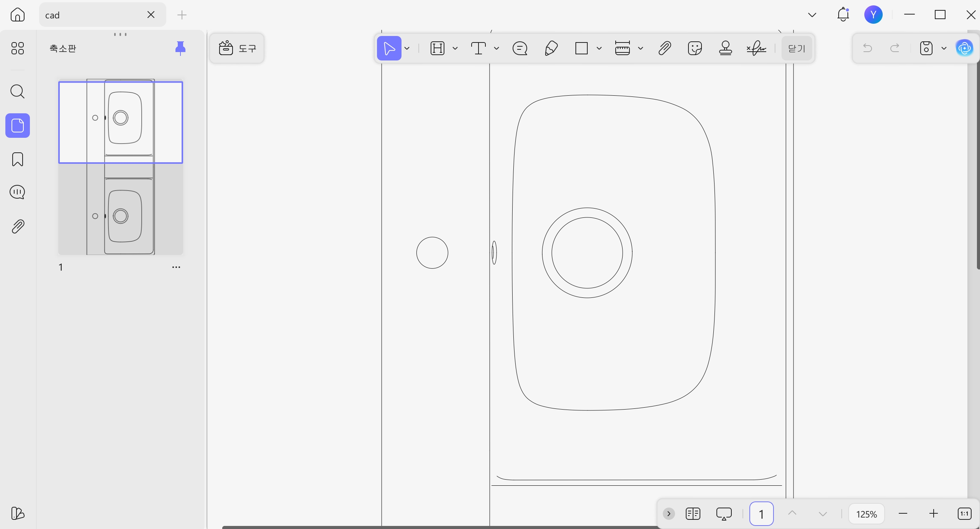Select the text box tool
Screen dimensions: 980x529
tap(479, 48)
